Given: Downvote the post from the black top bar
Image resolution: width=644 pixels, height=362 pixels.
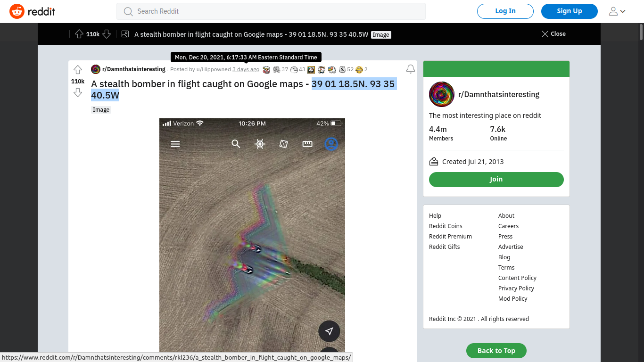Looking at the screenshot, I should (107, 34).
